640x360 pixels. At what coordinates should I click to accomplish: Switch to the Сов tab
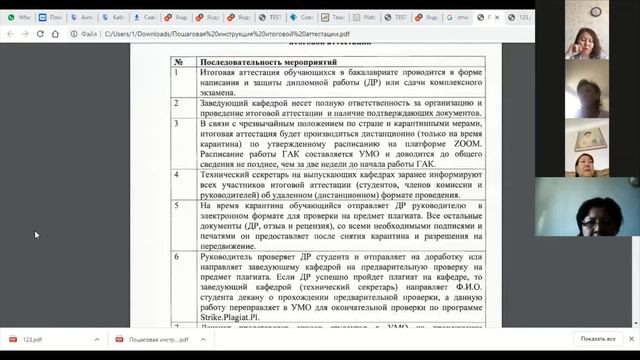(302, 18)
